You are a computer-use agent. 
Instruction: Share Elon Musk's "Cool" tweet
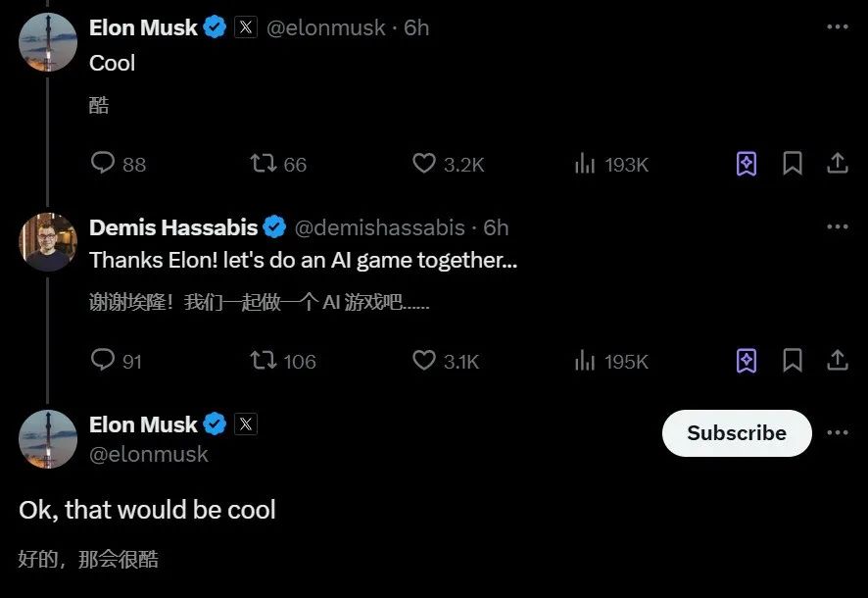(x=838, y=164)
